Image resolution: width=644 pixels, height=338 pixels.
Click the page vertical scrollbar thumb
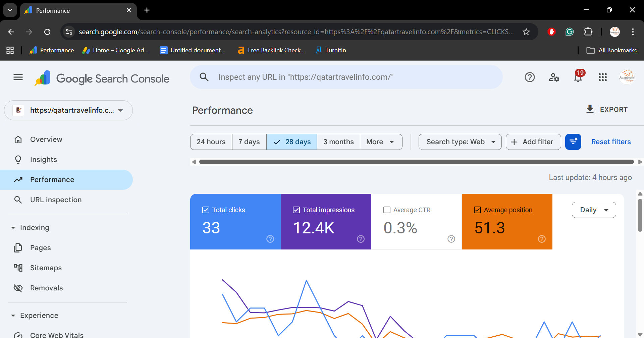pyautogui.click(x=640, y=215)
